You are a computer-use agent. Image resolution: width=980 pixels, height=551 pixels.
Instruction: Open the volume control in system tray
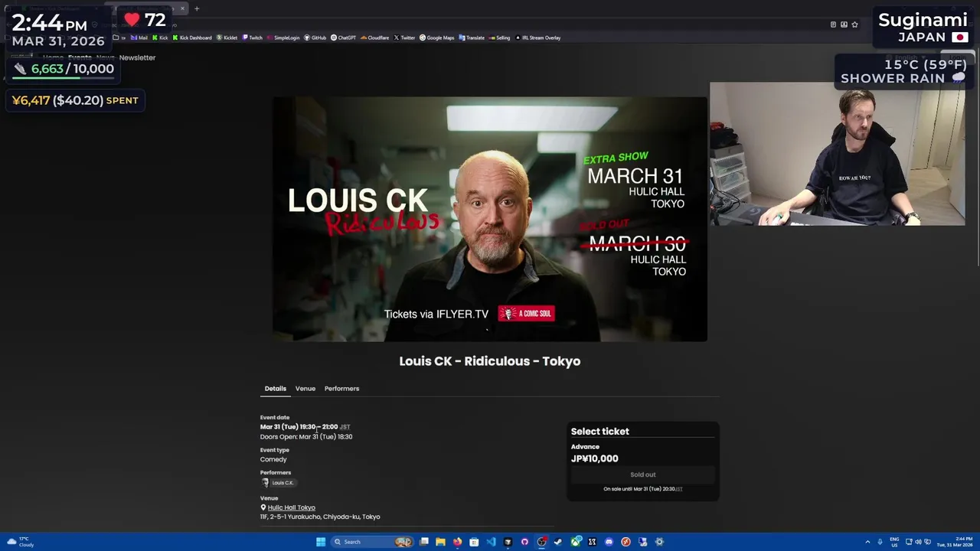[918, 542]
